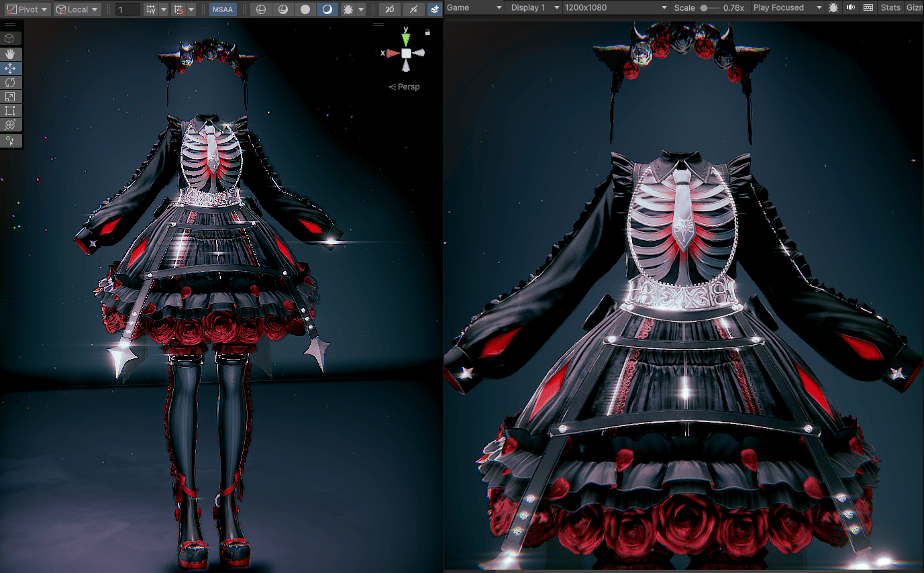Toggle the scene gizmo rotation lock
This screenshot has width=924, height=573.
point(427,32)
